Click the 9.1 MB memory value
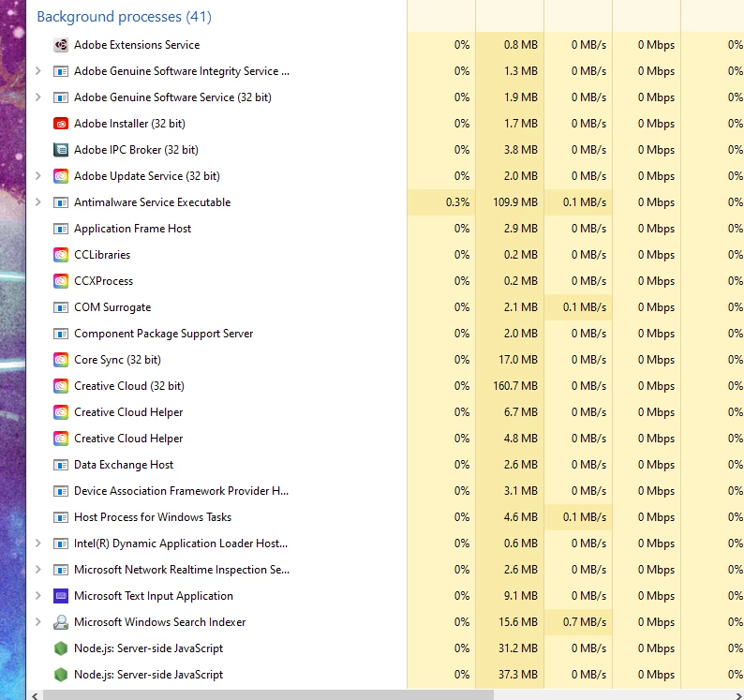This screenshot has height=700, width=744. point(521,596)
